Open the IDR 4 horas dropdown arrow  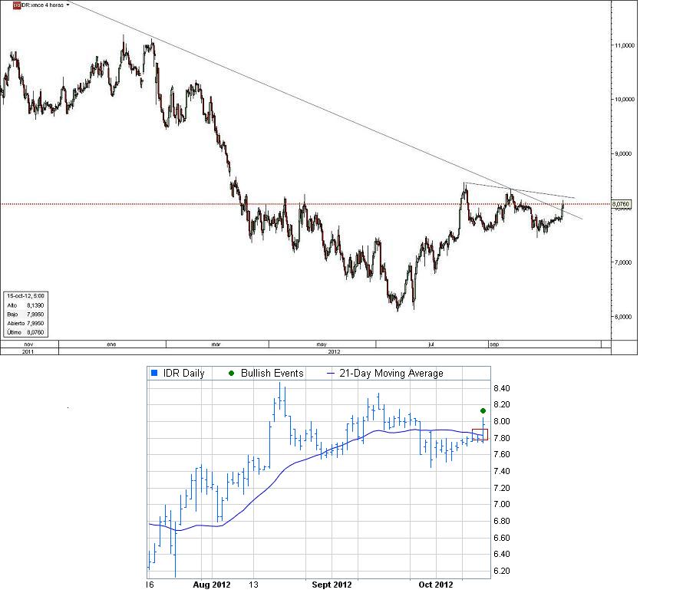click(x=68, y=5)
